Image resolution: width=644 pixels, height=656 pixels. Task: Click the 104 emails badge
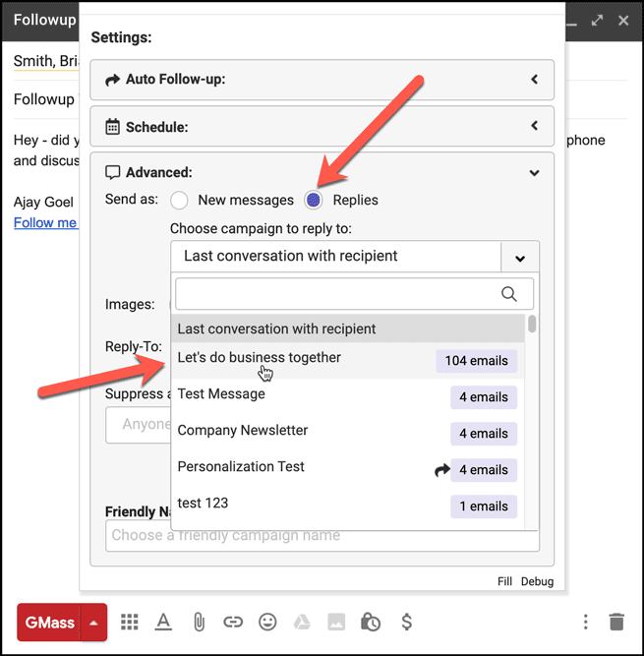tap(476, 361)
